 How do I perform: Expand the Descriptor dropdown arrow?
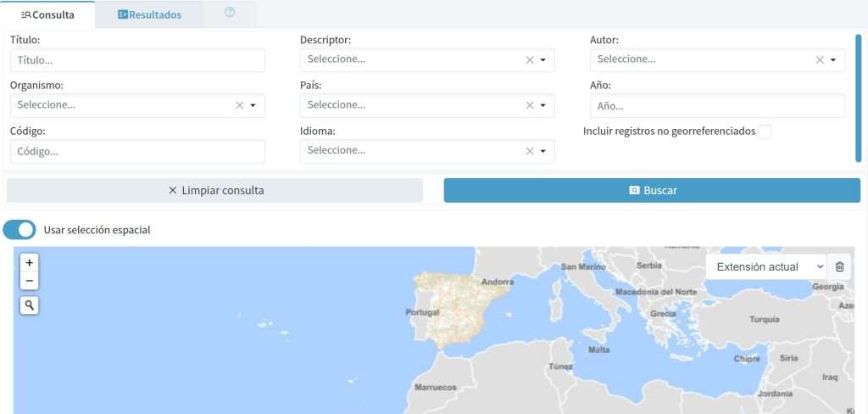point(542,59)
